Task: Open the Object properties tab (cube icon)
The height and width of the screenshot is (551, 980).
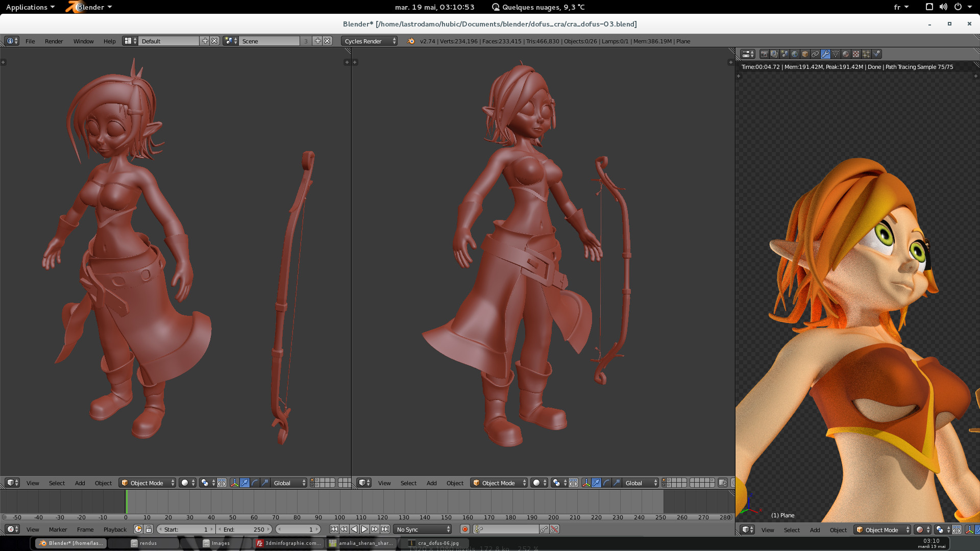Action: coord(805,54)
